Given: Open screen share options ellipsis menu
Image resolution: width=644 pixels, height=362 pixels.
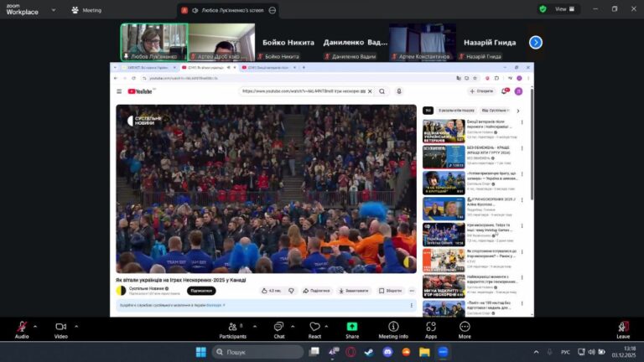Looking at the screenshot, I should [273, 10].
